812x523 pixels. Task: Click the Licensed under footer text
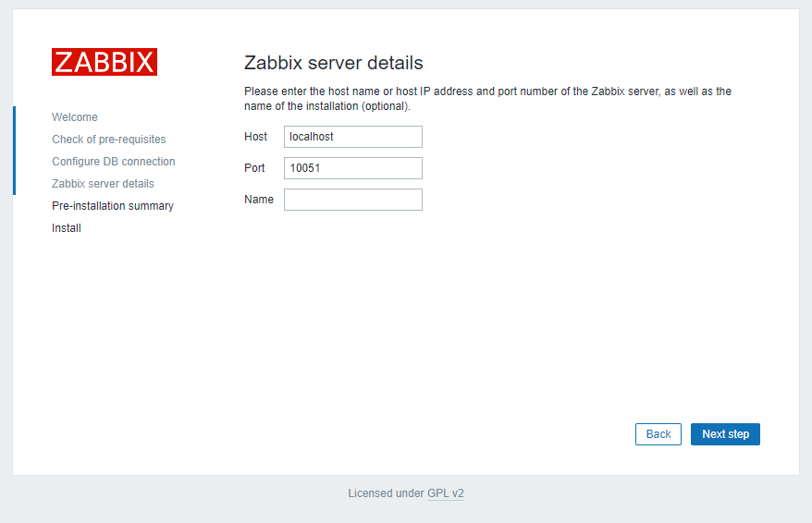pos(387,493)
